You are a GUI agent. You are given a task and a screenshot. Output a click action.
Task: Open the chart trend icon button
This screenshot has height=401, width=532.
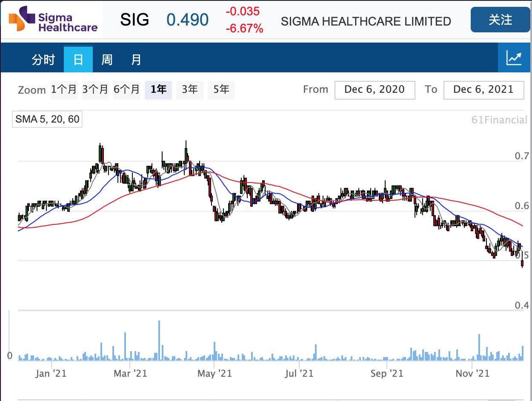tap(514, 57)
